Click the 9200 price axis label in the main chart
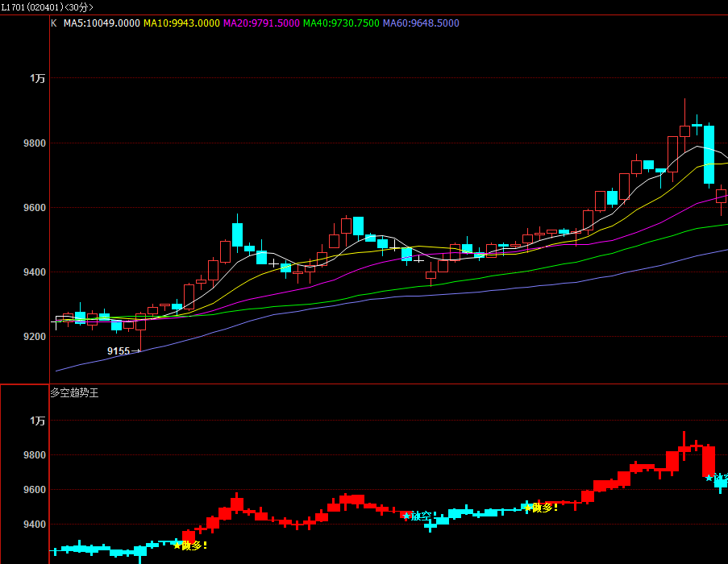 click(x=35, y=337)
